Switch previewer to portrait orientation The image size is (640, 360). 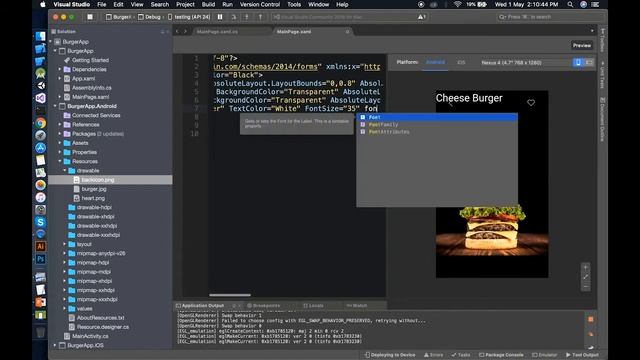[578, 62]
